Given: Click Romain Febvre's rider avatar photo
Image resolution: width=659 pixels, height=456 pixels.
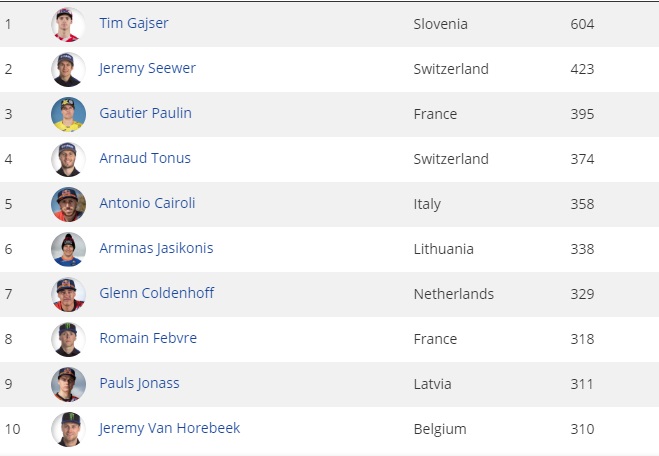Looking at the screenshot, I should tap(68, 339).
